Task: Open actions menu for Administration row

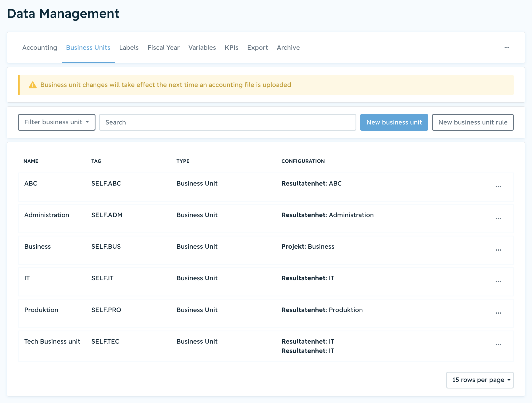Action: [x=498, y=219]
